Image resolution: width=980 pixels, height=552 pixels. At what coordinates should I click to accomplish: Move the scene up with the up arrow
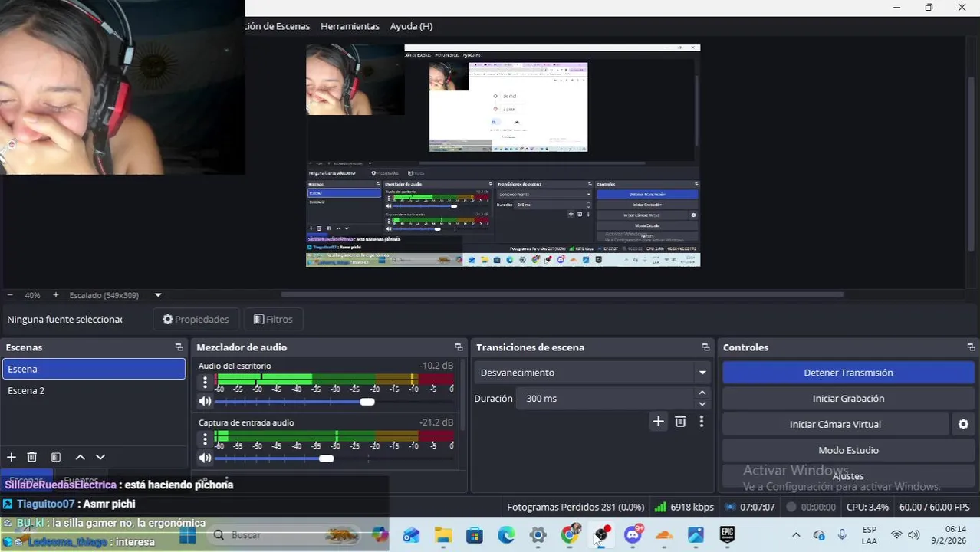tap(80, 457)
